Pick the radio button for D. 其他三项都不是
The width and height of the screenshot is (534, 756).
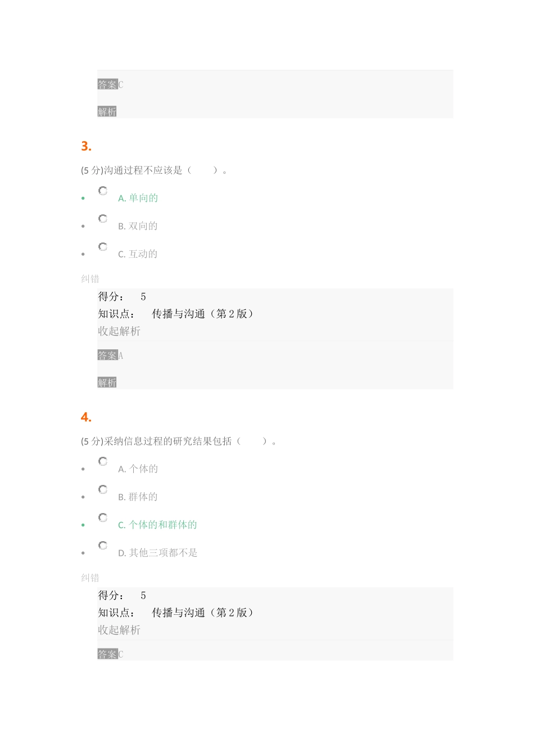click(103, 546)
